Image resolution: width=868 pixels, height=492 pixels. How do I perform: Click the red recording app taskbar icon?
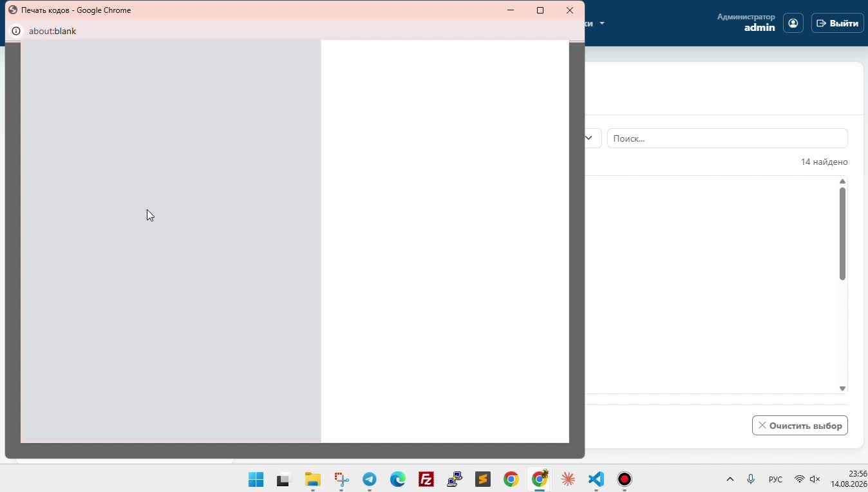(x=625, y=479)
